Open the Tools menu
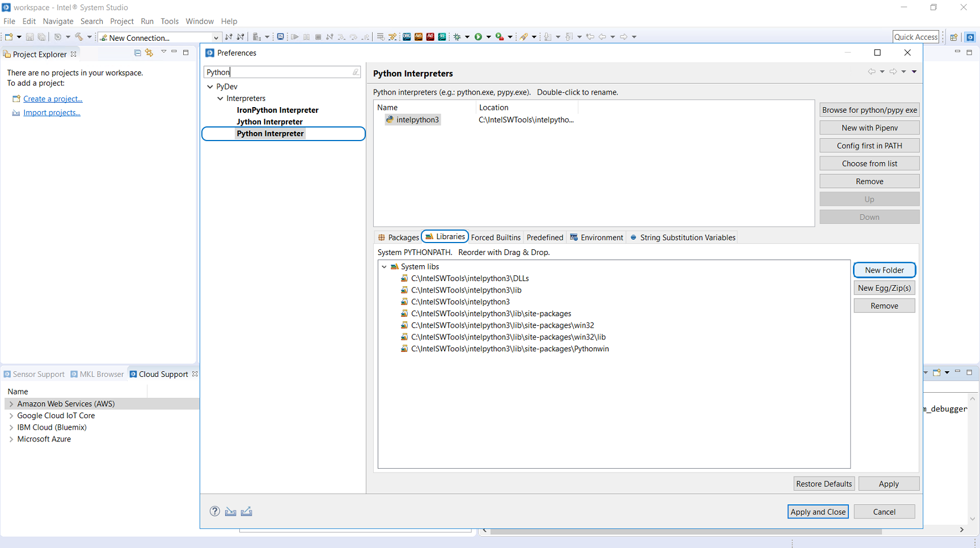Screen dimensions: 980x548 point(170,21)
